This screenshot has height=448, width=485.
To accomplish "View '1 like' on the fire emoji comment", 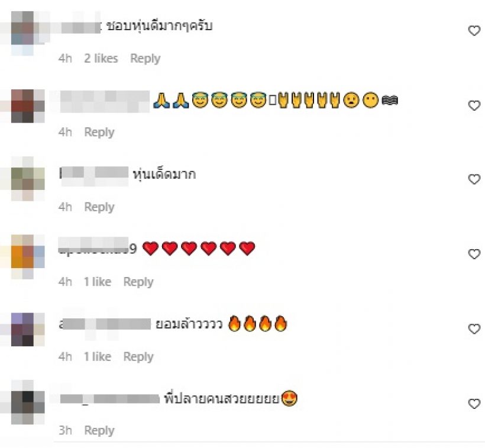I will click(98, 357).
